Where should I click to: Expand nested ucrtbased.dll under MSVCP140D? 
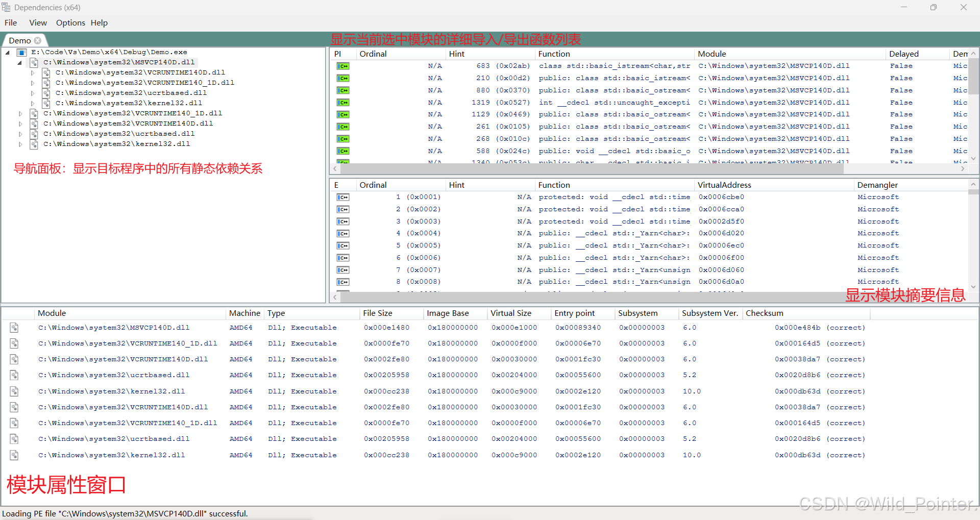pos(32,93)
